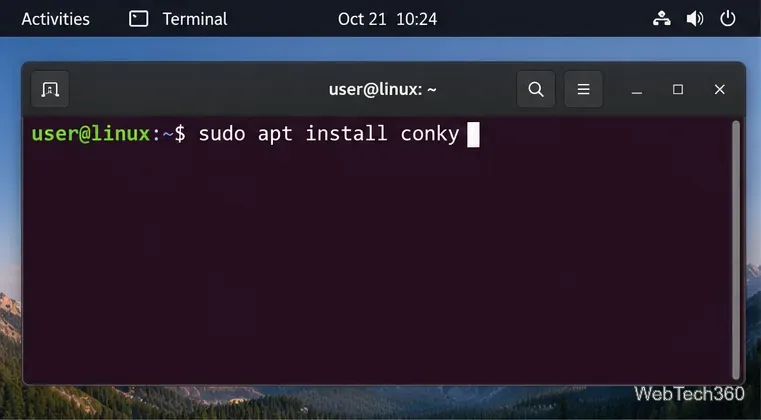This screenshot has height=420, width=761.
Task: Minimize the terminal window
Action: [637, 90]
